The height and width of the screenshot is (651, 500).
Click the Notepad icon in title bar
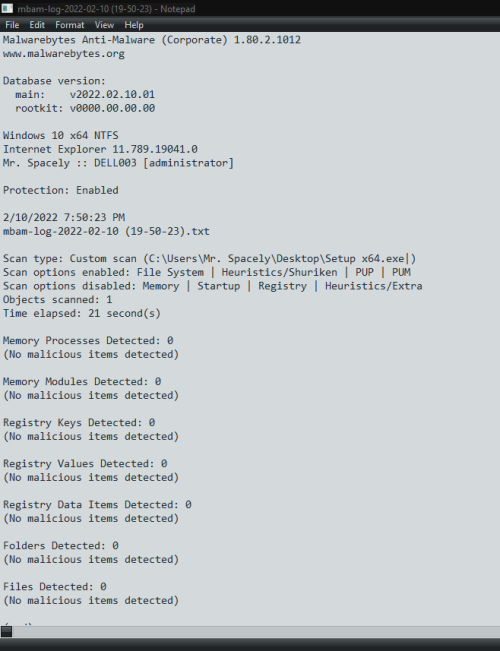pos(7,8)
